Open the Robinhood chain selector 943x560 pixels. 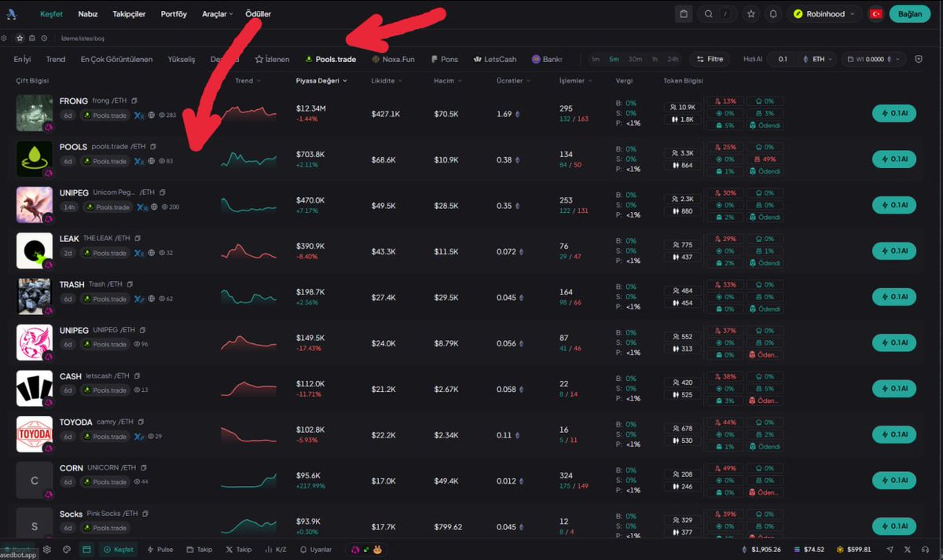824,14
